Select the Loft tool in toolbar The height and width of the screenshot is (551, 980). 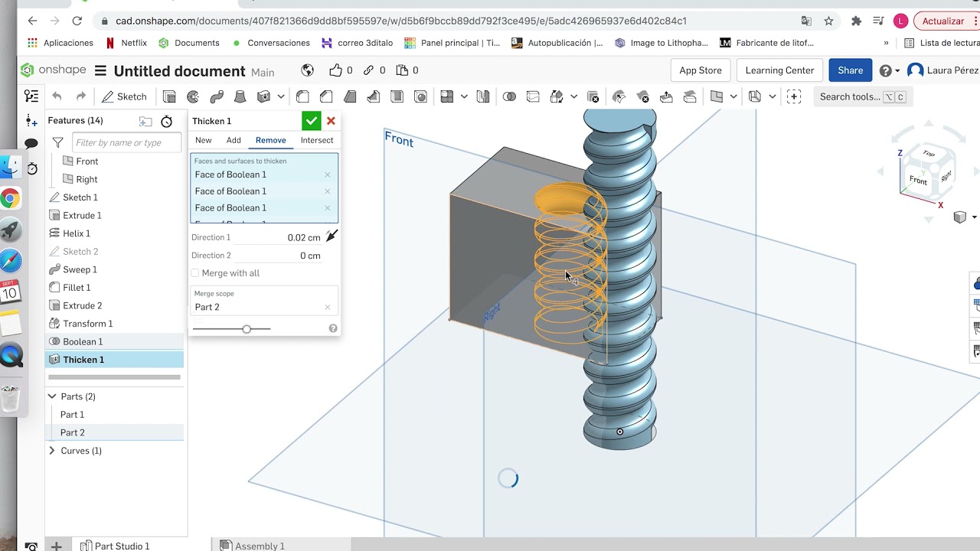[x=240, y=96]
